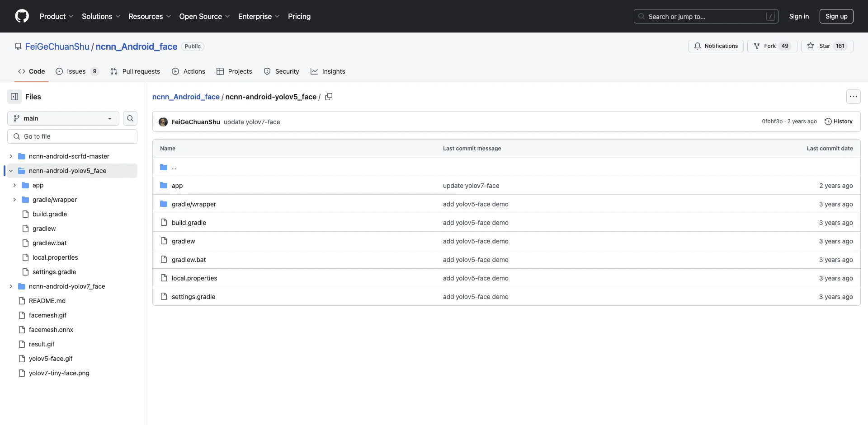Screen dimensions: 868x425
Task: Switch to the Actions tab
Action: 189,71
